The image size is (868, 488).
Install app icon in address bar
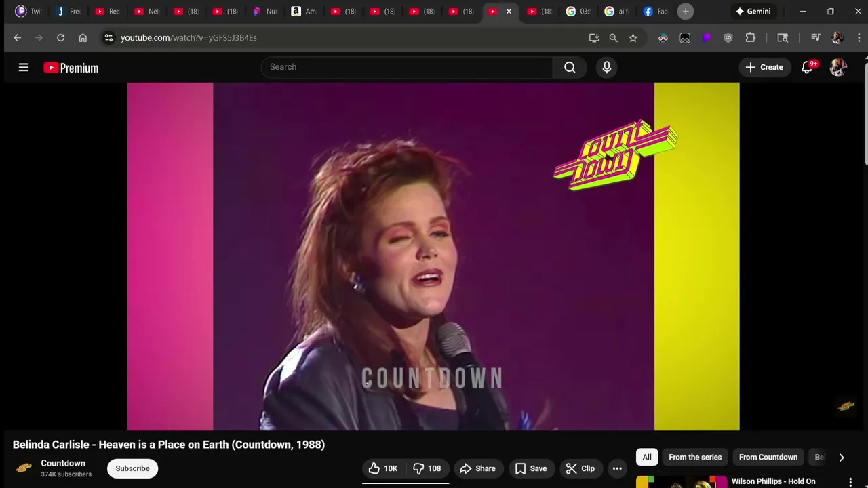coord(594,38)
